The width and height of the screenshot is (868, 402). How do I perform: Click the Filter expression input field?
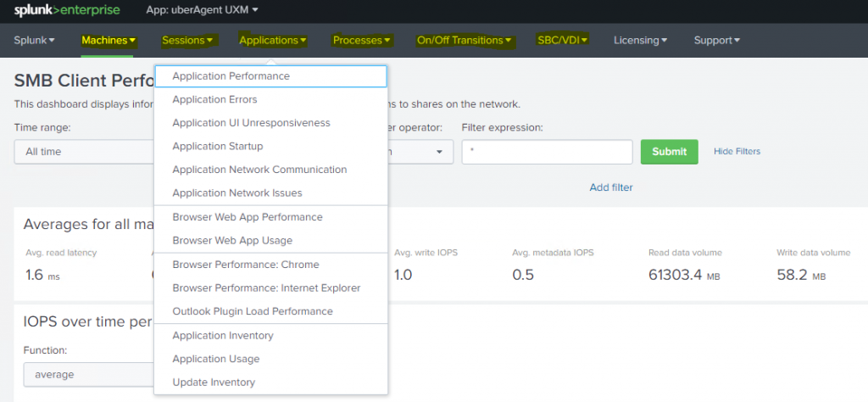coord(547,152)
